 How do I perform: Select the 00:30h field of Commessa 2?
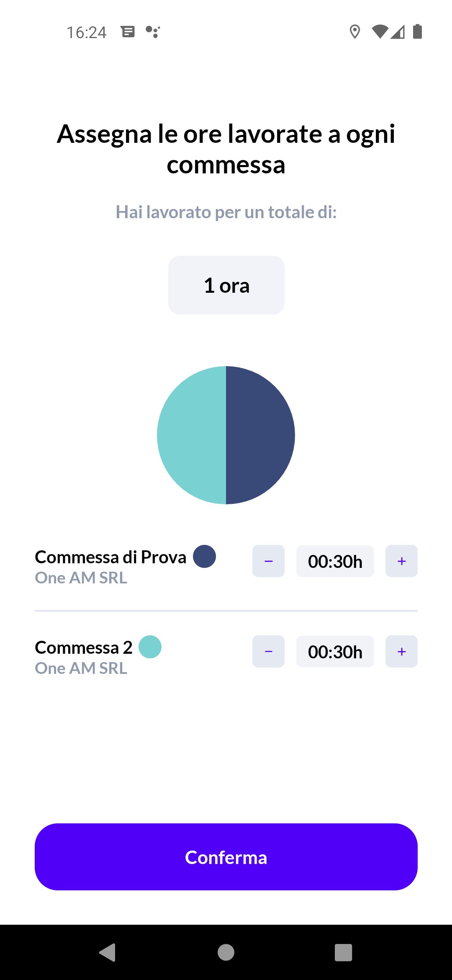335,652
